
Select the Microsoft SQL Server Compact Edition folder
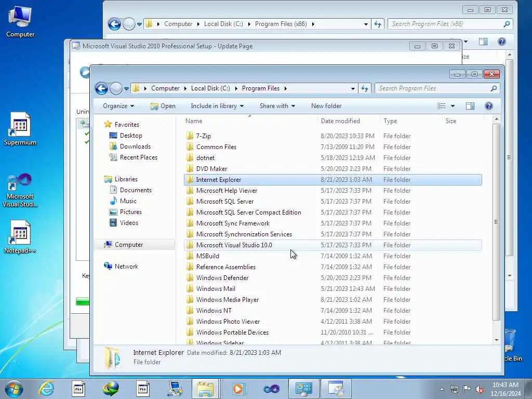click(x=333, y=212)
